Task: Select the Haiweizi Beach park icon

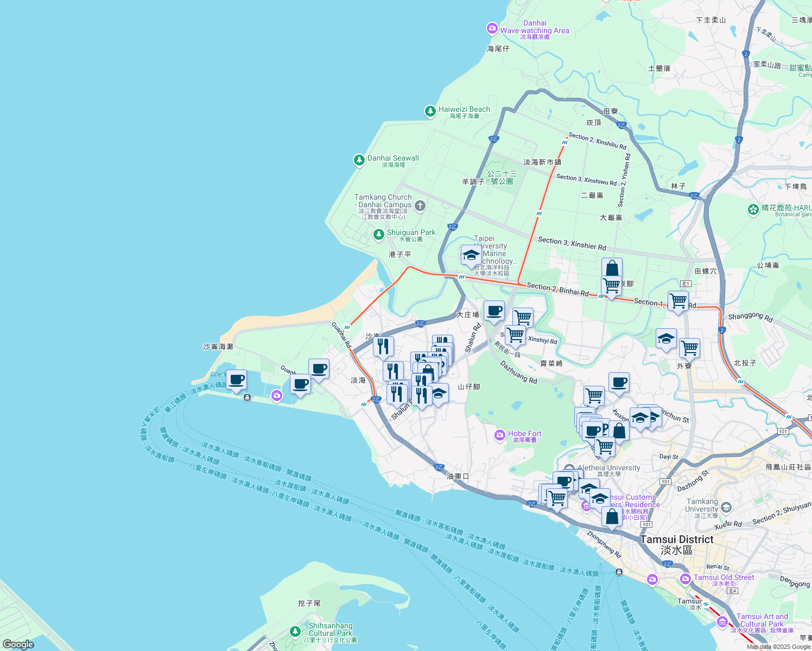Action: pyautogui.click(x=430, y=112)
